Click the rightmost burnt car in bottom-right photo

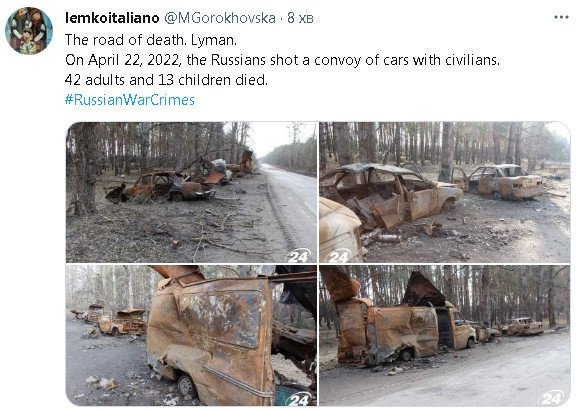coord(523,327)
